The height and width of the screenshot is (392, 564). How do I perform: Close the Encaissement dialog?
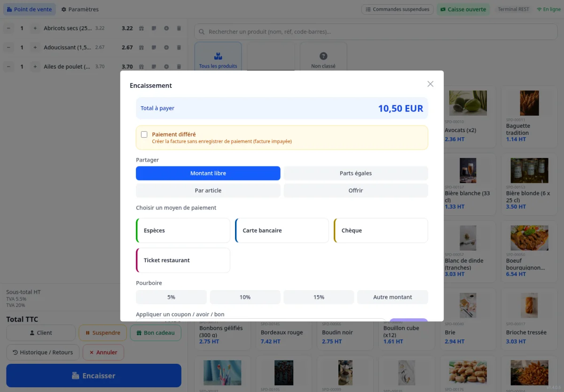[430, 84]
